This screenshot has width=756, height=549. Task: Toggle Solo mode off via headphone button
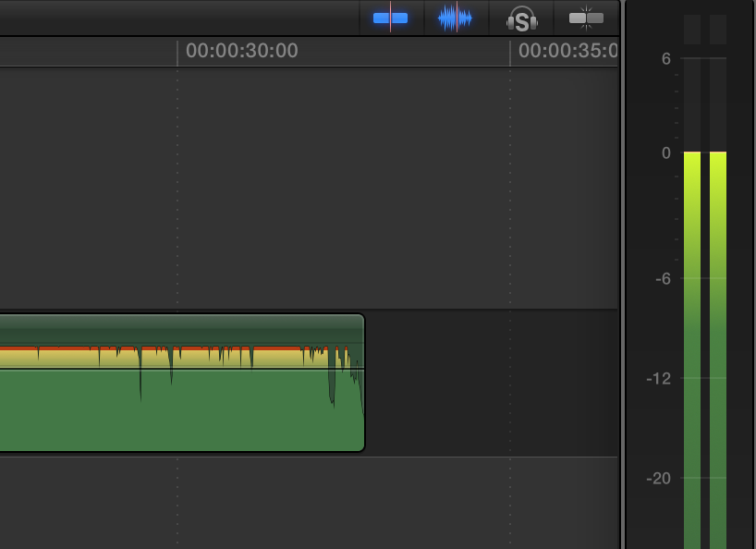click(x=520, y=18)
